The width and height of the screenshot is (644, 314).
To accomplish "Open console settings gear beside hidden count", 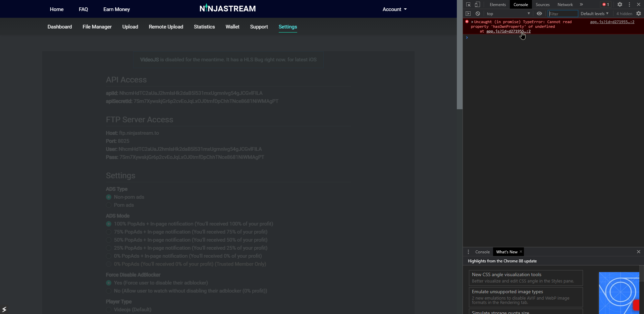I will [639, 14].
